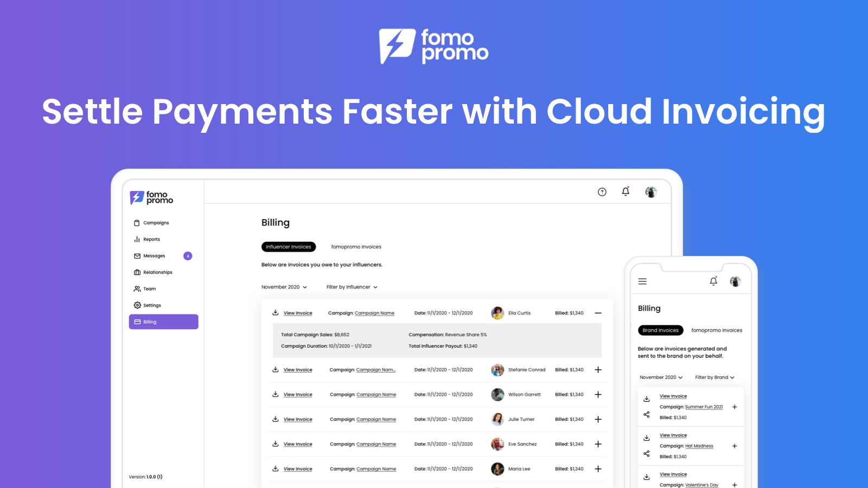Share the Summer Fun 2021 invoice
This screenshot has width=868, height=488.
[x=646, y=415]
